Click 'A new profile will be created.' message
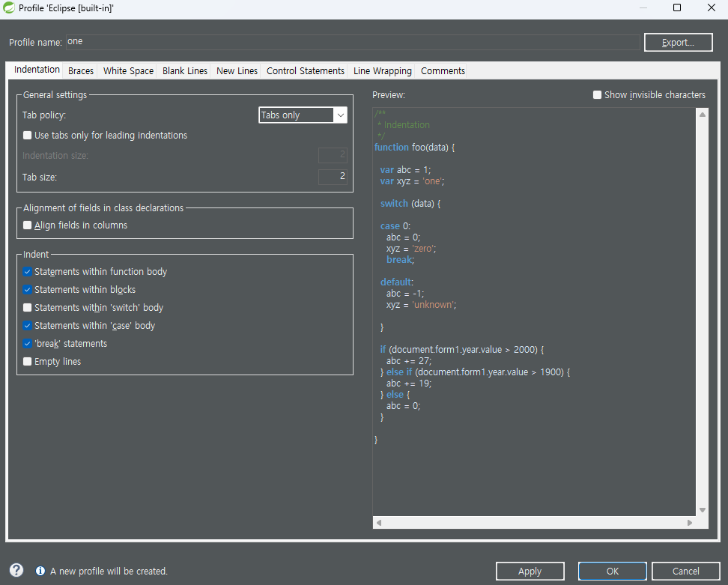 [x=109, y=571]
